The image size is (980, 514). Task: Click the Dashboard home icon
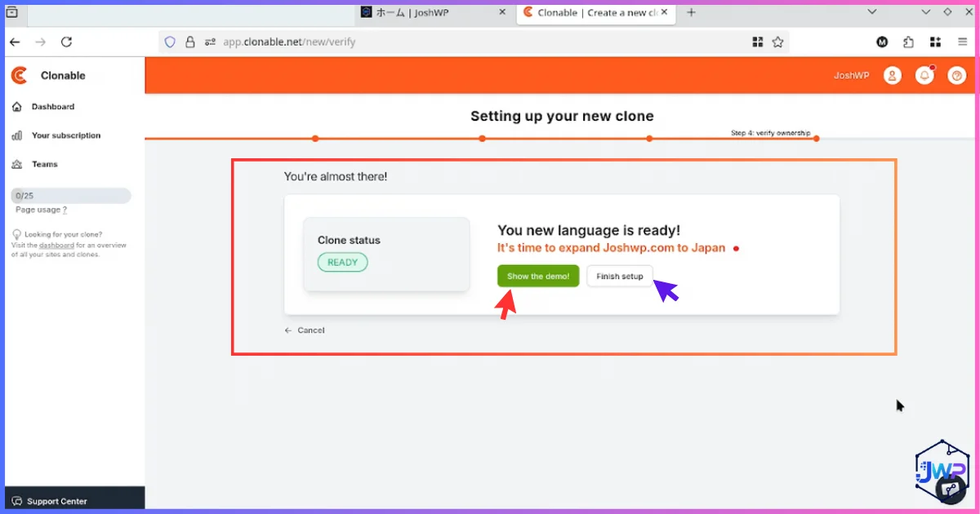point(17,107)
